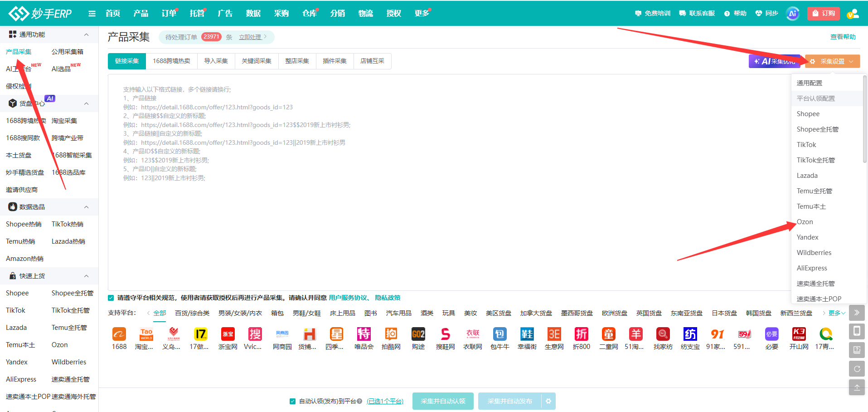
Task: Open 公用采集箱 in the sidebar
Action: tap(68, 52)
